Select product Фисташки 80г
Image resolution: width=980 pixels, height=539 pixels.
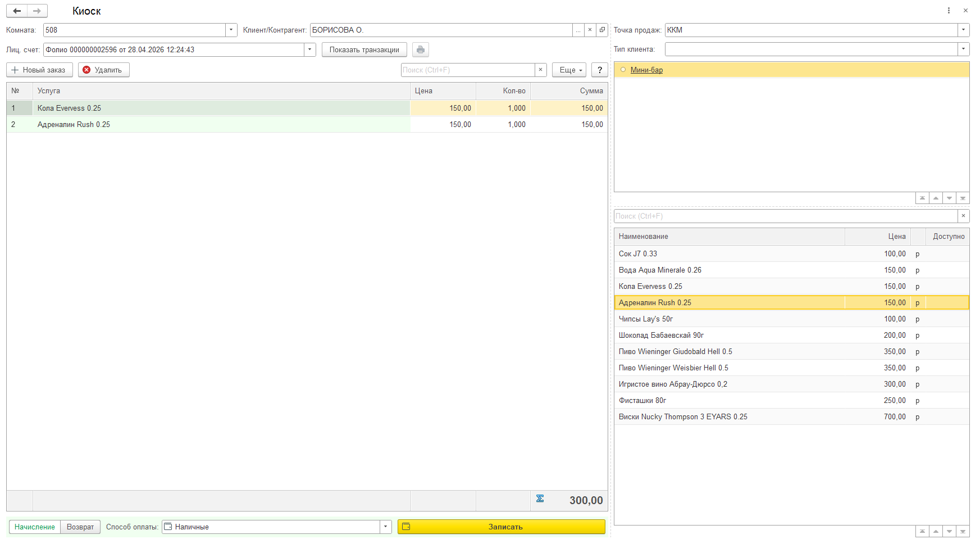(x=791, y=400)
